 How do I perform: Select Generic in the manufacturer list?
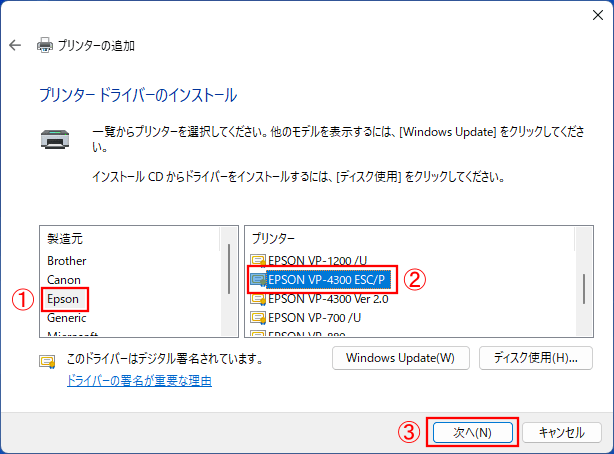click(x=67, y=318)
